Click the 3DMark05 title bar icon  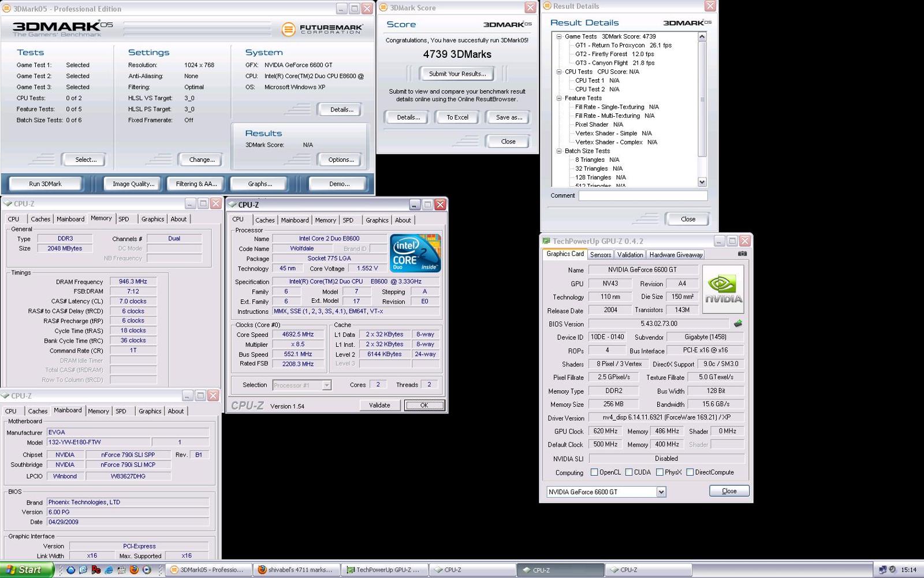(7, 9)
